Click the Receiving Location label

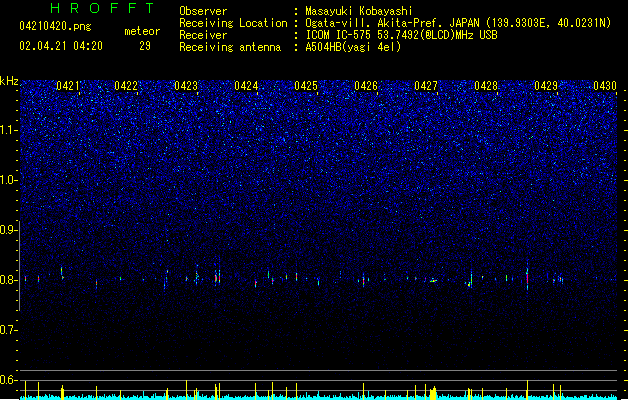[233, 23]
